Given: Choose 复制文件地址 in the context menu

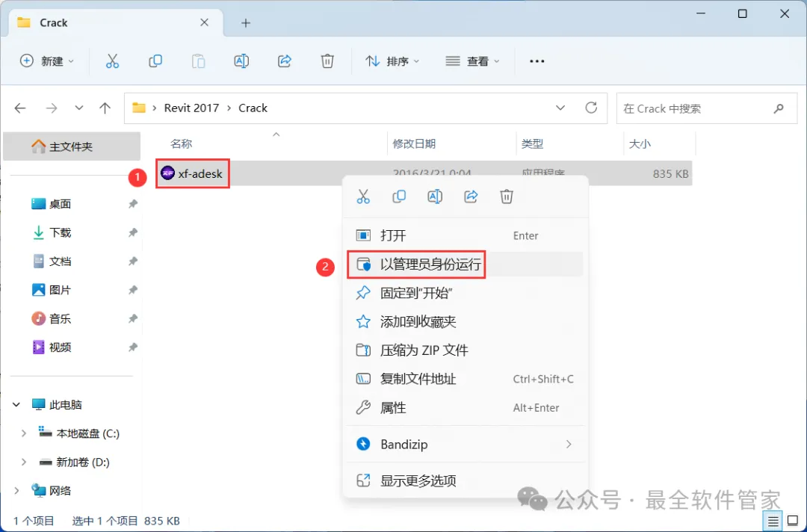Looking at the screenshot, I should (x=466, y=379).
